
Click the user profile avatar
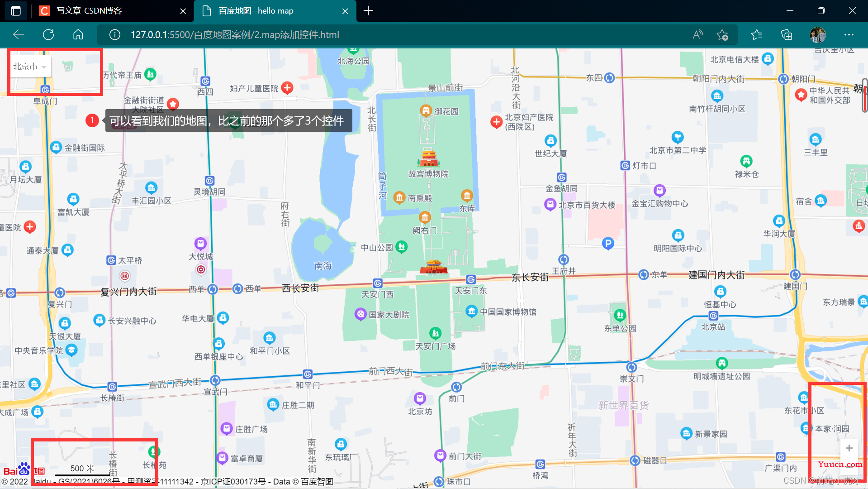817,35
